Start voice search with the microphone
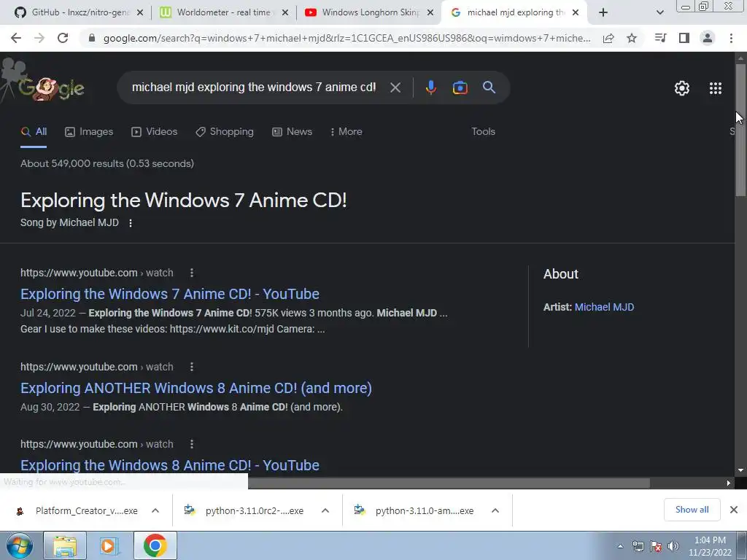The height and width of the screenshot is (560, 747). [x=430, y=87]
